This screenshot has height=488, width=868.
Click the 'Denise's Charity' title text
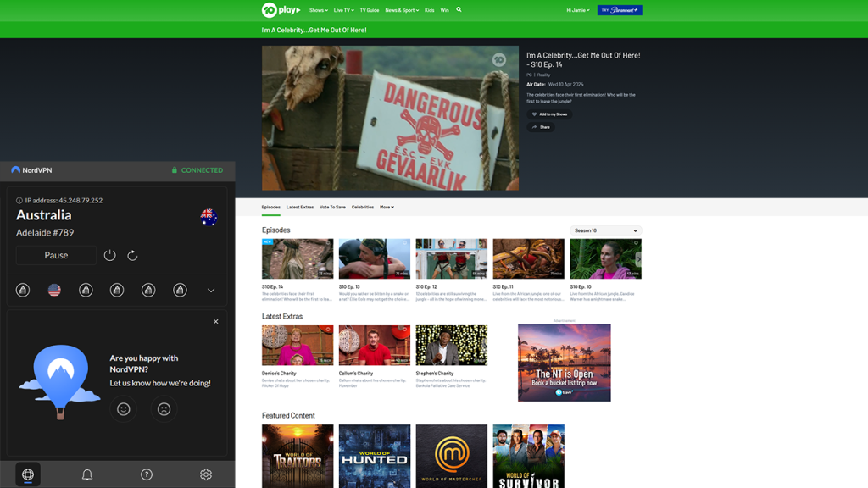[x=279, y=374]
